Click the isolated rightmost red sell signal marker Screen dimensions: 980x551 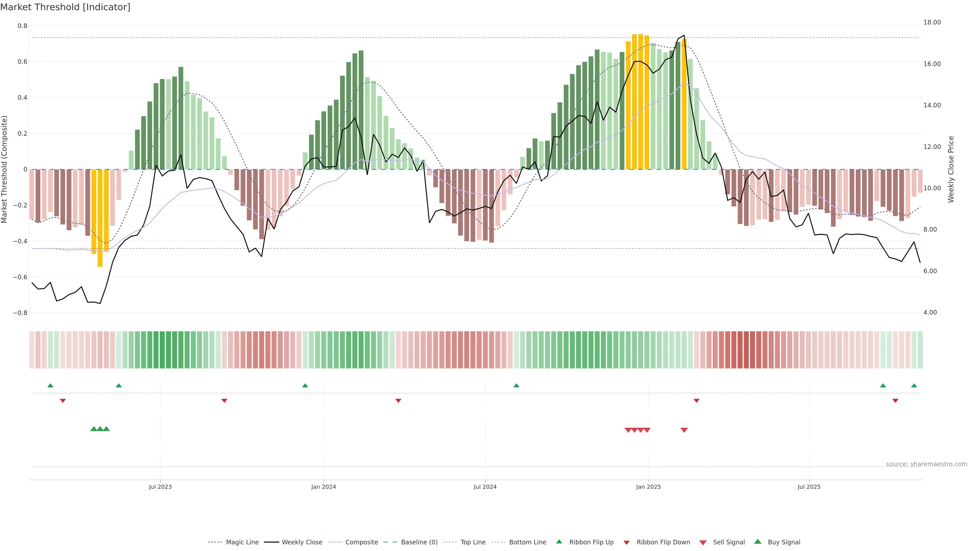(x=684, y=430)
